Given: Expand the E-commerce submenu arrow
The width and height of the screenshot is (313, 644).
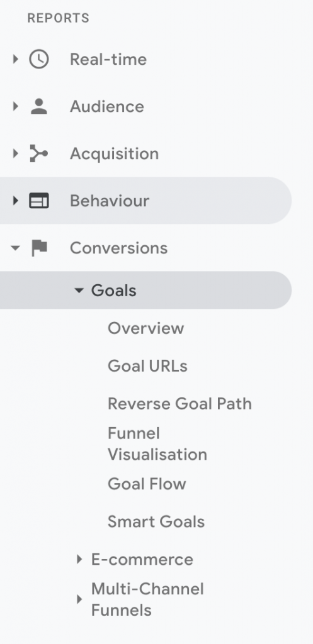Looking at the screenshot, I should [79, 559].
